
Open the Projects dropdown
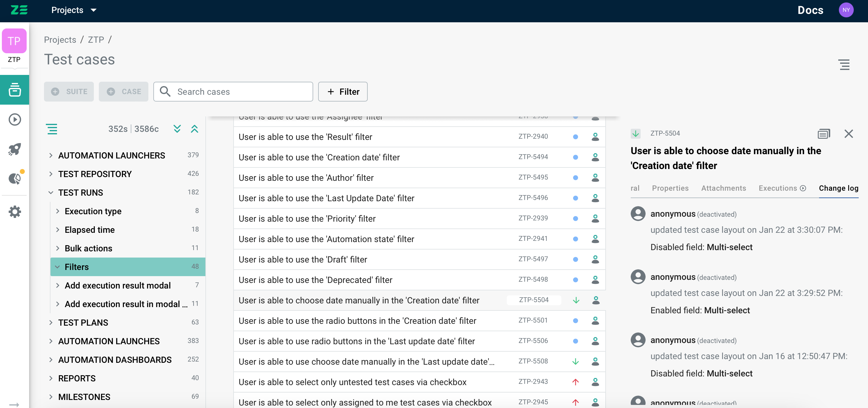point(74,10)
